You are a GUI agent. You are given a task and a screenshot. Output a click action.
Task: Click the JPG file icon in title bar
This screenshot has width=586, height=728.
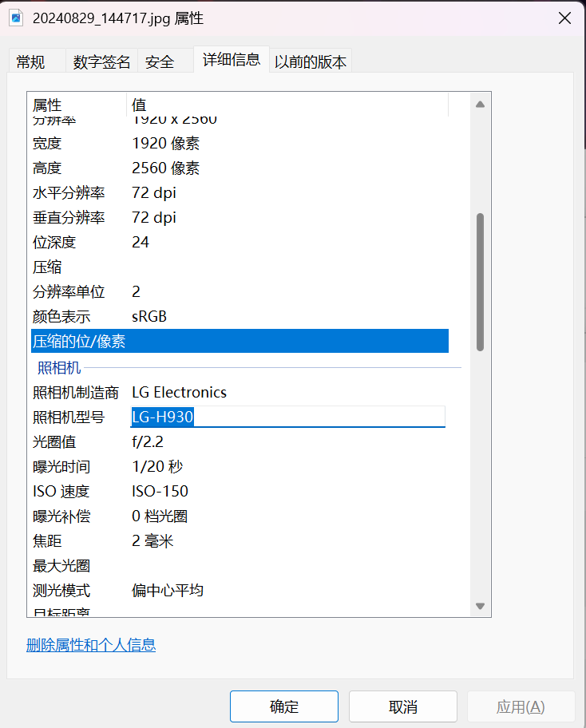click(15, 18)
